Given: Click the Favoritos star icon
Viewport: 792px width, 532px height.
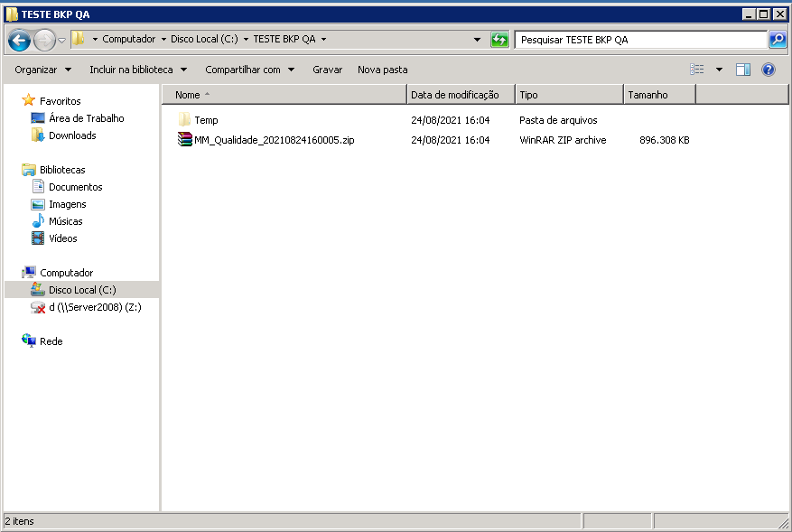Looking at the screenshot, I should pyautogui.click(x=28, y=100).
